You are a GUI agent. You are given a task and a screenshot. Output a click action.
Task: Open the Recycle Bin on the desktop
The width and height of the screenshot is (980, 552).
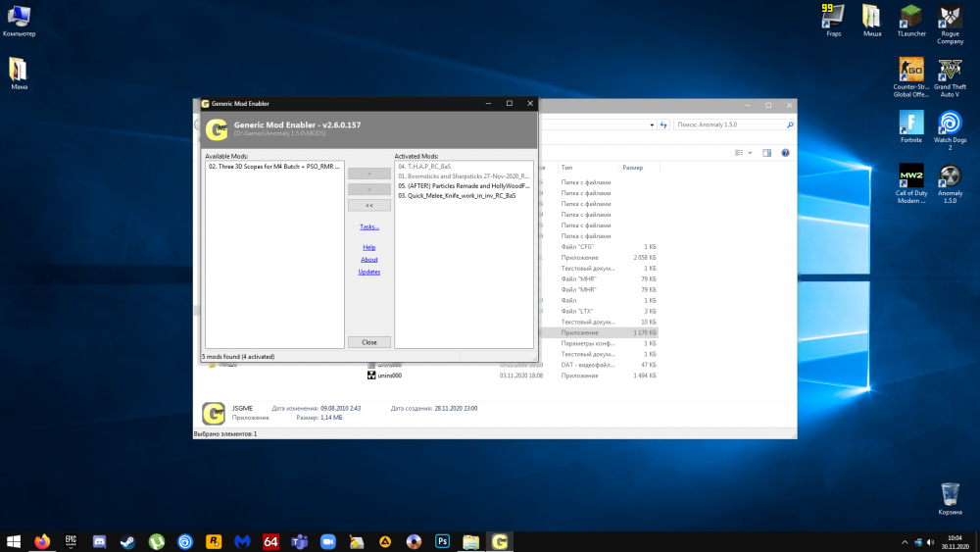click(x=949, y=496)
